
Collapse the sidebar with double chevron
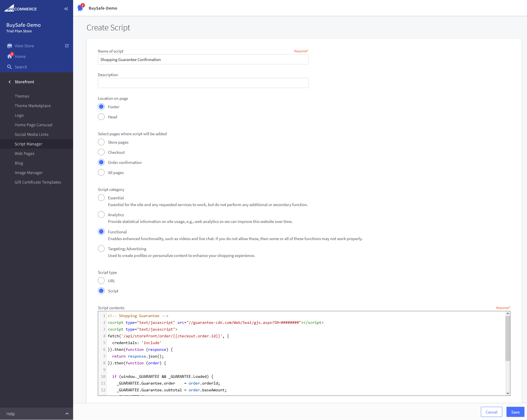[66, 9]
